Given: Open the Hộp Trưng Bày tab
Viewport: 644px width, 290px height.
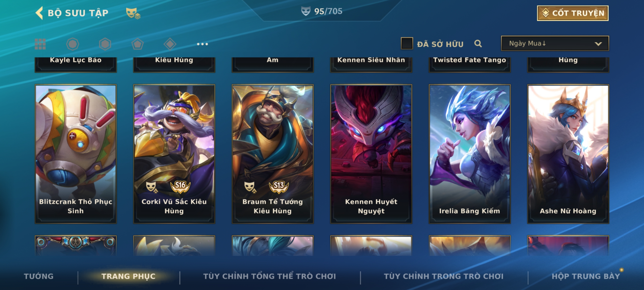Looking at the screenshot, I should pos(586,276).
